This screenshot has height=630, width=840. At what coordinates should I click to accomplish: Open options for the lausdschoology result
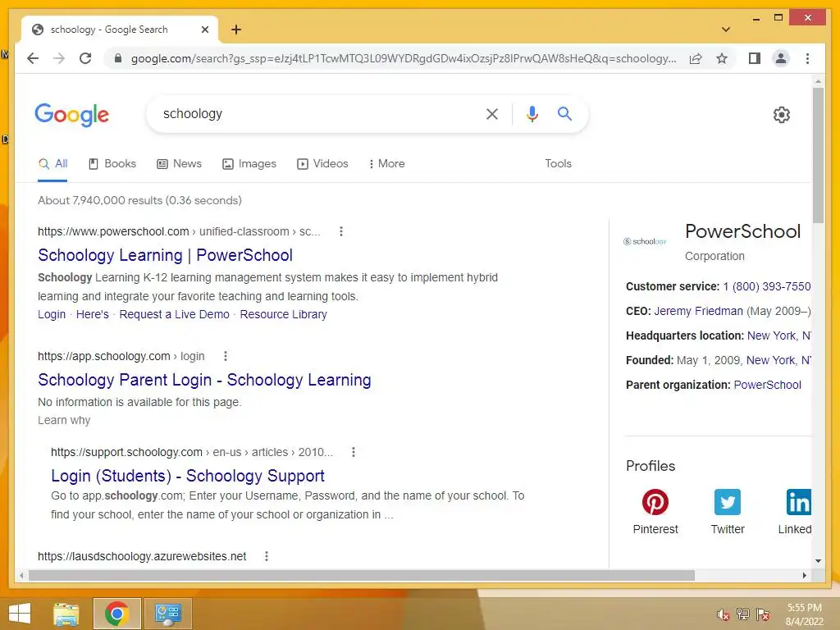coord(267,556)
